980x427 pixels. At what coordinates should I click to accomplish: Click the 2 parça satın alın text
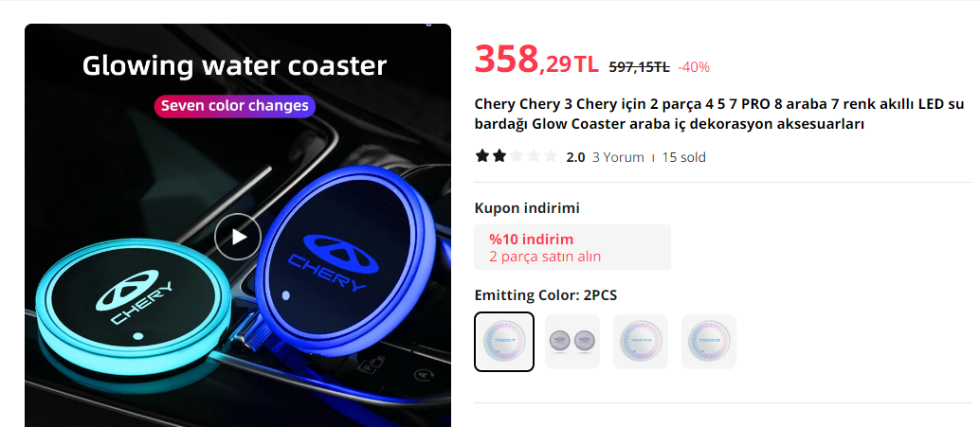545,257
